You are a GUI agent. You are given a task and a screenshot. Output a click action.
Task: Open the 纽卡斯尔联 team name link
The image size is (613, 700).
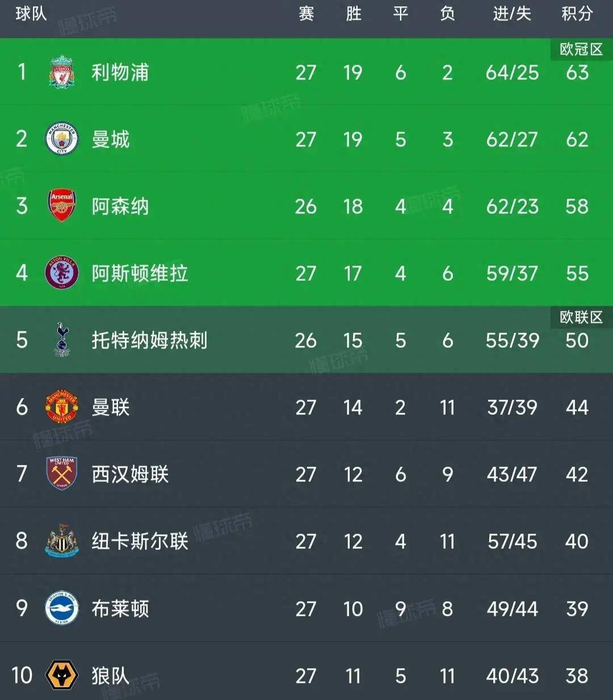(x=140, y=541)
